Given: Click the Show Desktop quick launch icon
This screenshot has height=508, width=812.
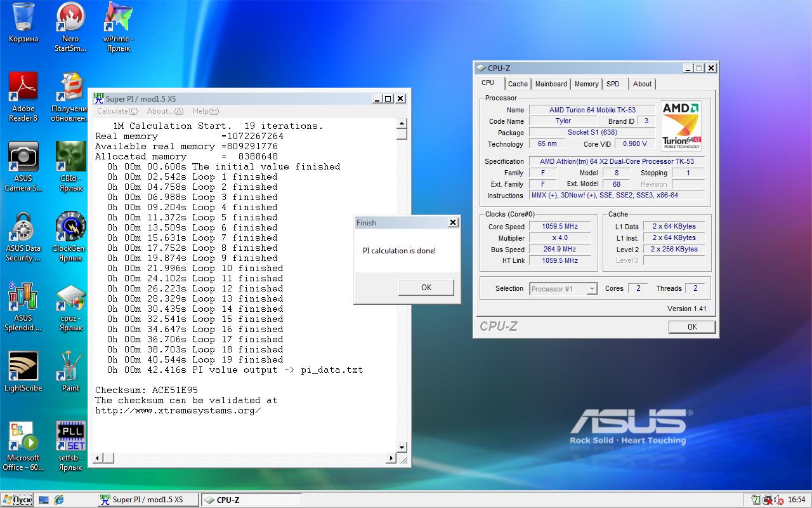Looking at the screenshot, I should pos(44,500).
